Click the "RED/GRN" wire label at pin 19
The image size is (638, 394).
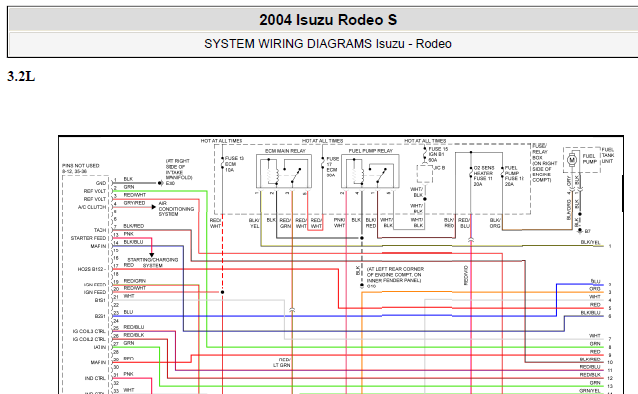[135, 281]
